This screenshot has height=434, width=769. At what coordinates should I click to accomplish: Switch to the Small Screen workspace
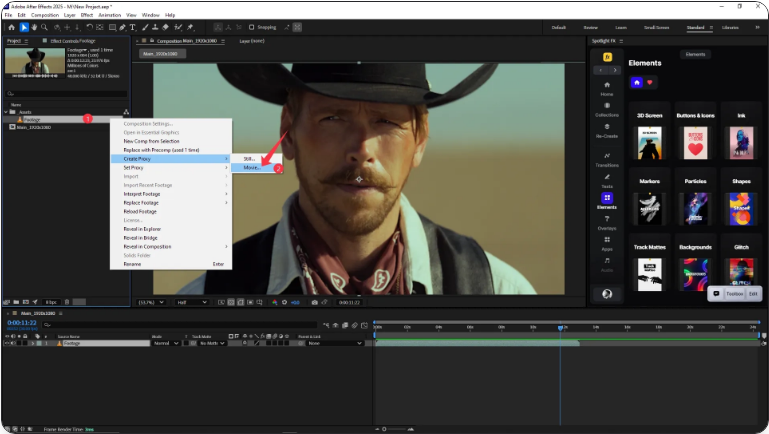[656, 27]
